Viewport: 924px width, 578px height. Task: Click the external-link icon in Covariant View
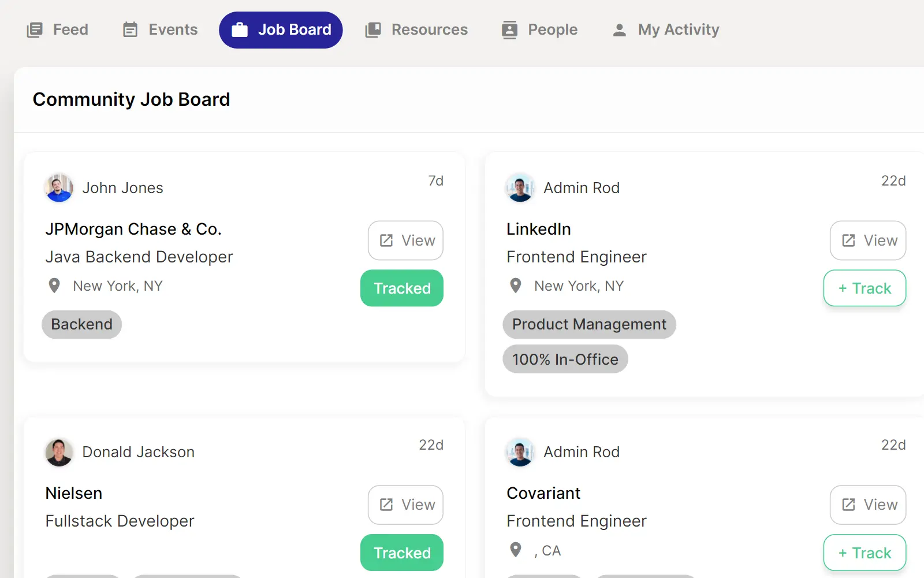pos(848,505)
